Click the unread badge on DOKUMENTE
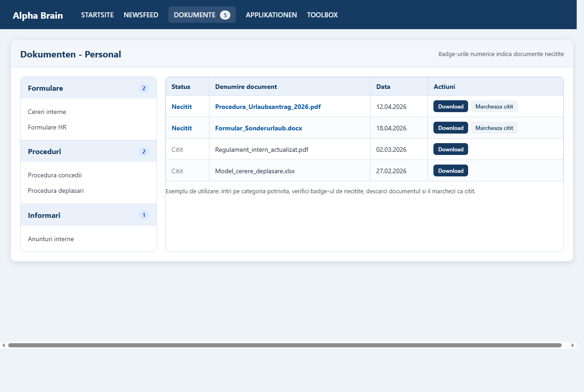Image resolution: width=584 pixels, height=392 pixels. (x=225, y=15)
